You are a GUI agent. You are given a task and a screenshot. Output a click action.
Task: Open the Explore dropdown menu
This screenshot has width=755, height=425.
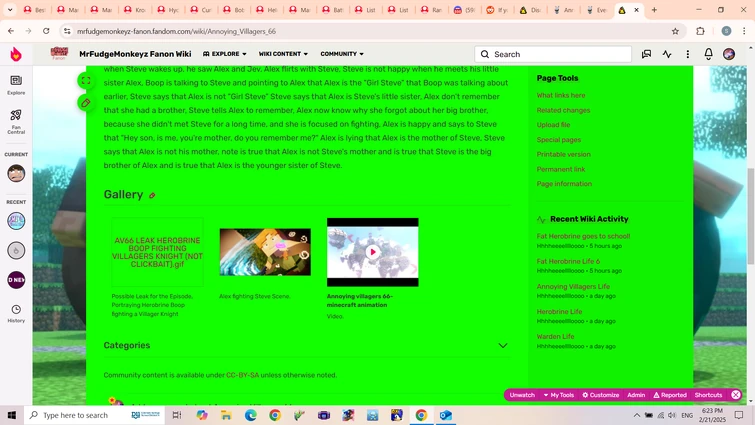pos(225,54)
